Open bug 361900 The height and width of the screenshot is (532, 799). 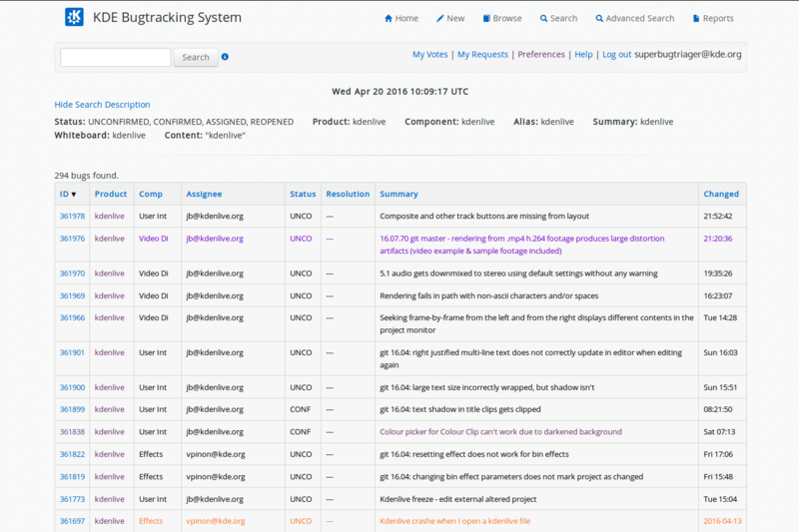[72, 387]
